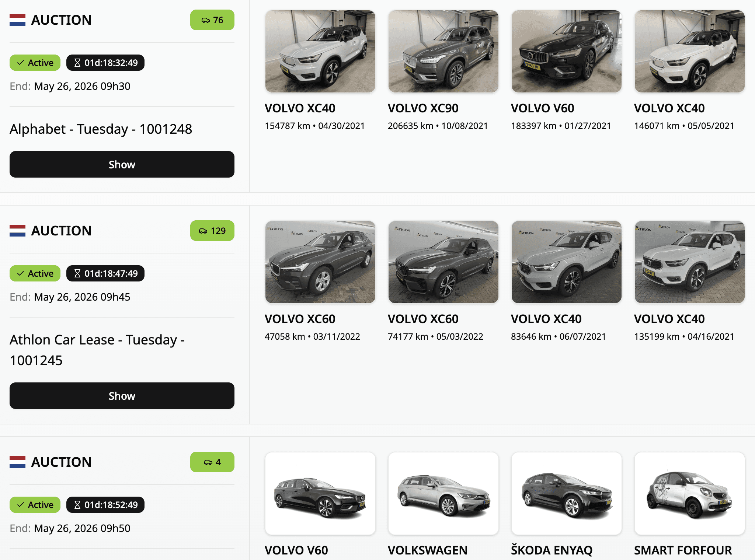Click 'End: May 26, 2026 09h45' text
The image size is (755, 560).
tap(70, 297)
